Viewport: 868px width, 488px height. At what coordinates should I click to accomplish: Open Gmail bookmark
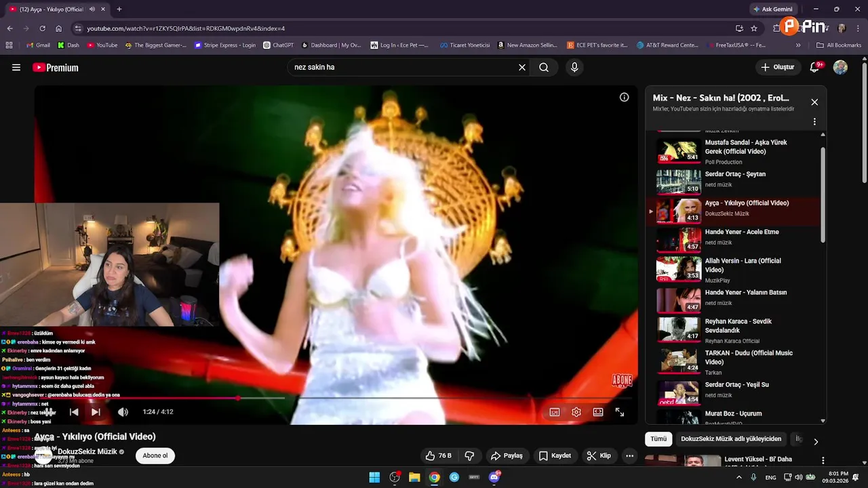point(38,45)
